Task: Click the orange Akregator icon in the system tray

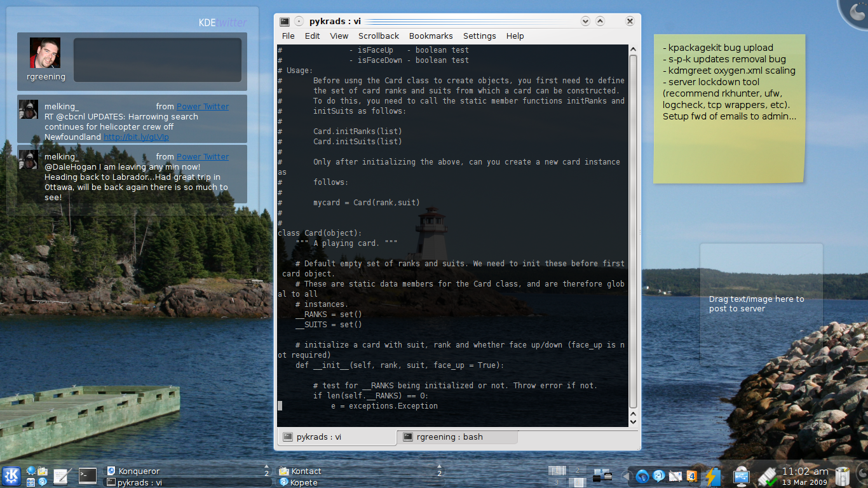Action: (x=693, y=477)
